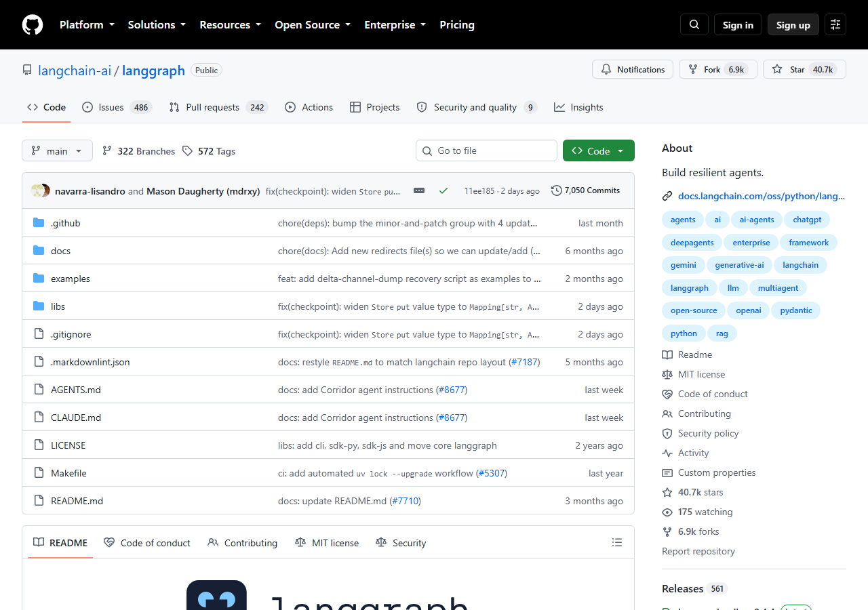Open the docs.langchain.com website link

click(762, 196)
